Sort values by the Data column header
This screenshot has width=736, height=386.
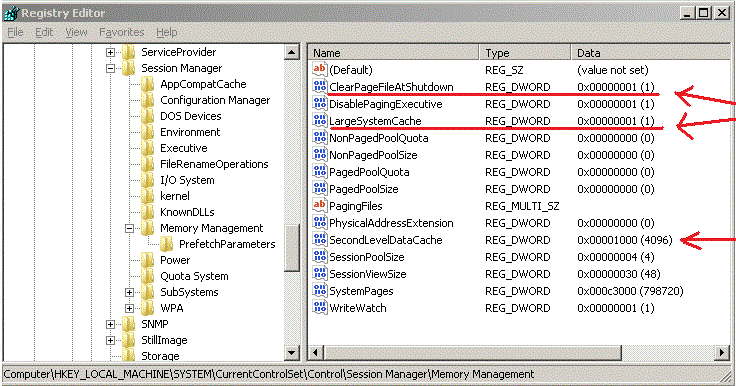pyautogui.click(x=651, y=53)
